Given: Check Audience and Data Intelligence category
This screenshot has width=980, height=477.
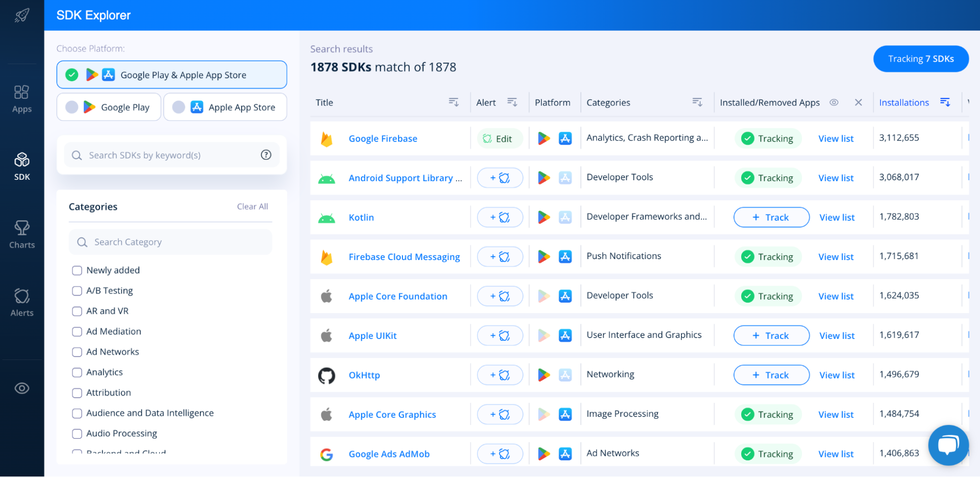Looking at the screenshot, I should [x=77, y=413].
